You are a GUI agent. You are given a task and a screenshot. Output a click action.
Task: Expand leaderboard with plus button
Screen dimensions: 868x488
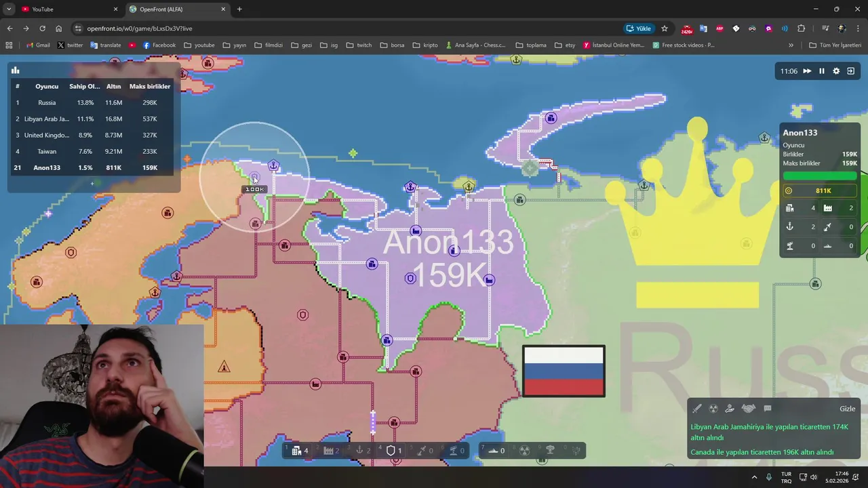(x=93, y=183)
